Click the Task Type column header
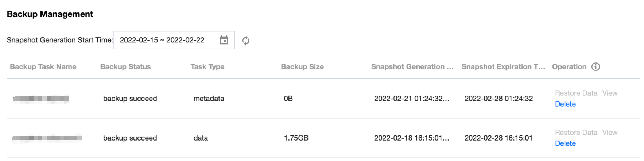644x161 pixels. tap(207, 67)
